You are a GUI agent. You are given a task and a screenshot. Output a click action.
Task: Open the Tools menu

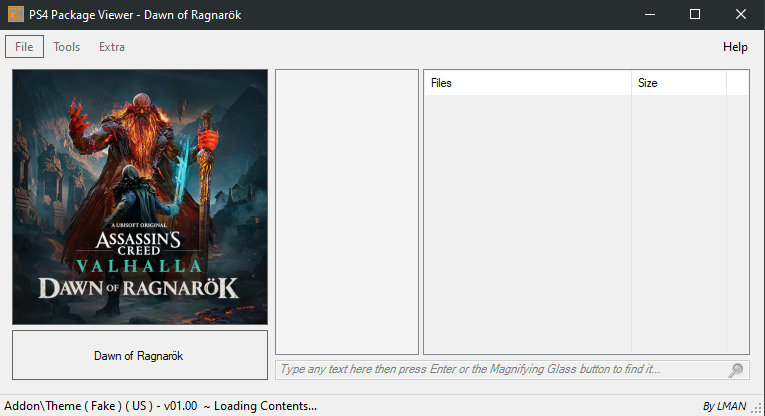66,47
